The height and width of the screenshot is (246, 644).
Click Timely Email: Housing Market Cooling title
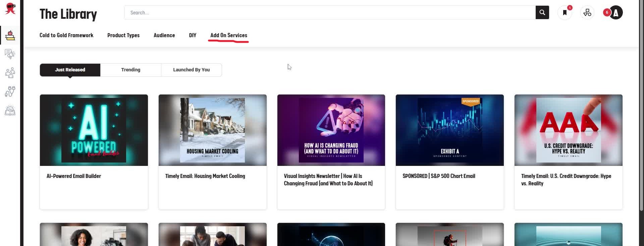(205, 176)
